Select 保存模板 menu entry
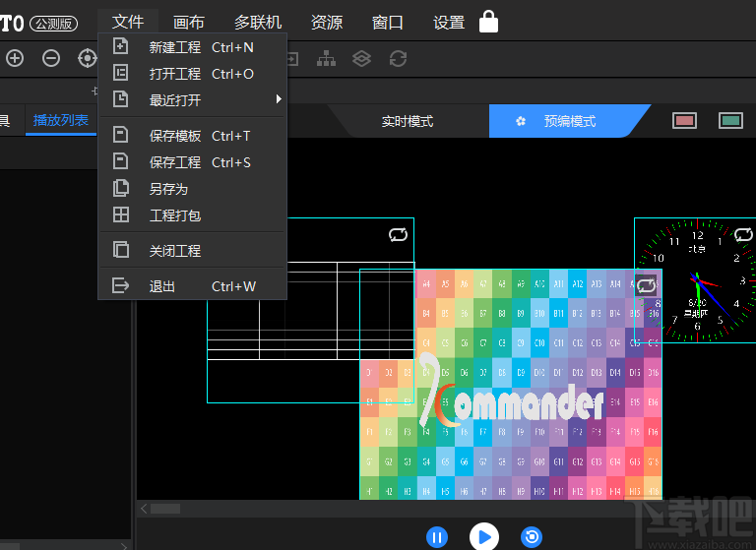 coord(192,136)
